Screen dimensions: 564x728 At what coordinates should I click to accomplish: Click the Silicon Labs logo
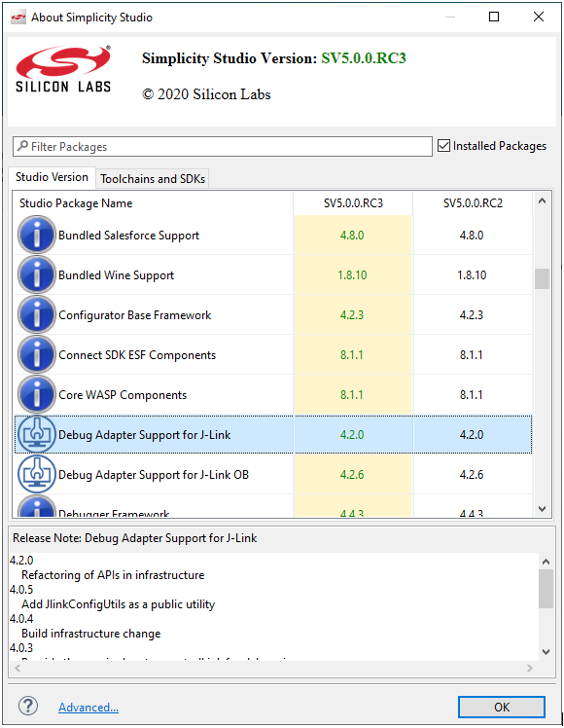click(x=63, y=69)
